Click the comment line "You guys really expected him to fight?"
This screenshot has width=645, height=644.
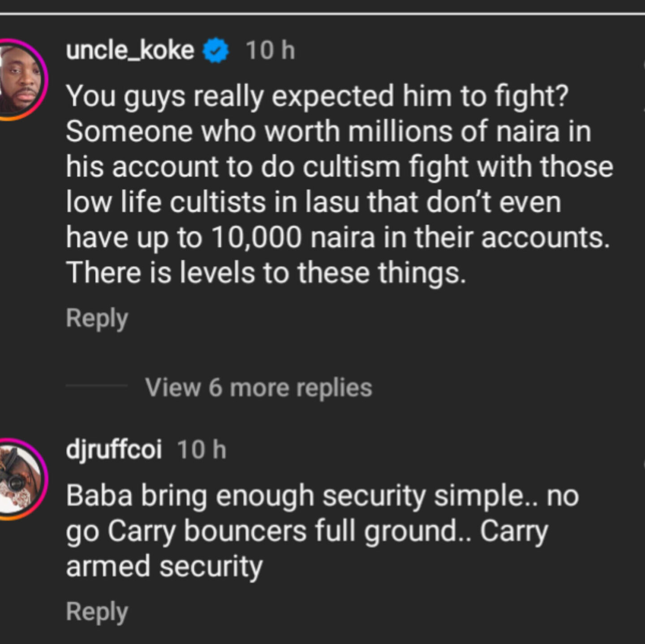pos(317,96)
